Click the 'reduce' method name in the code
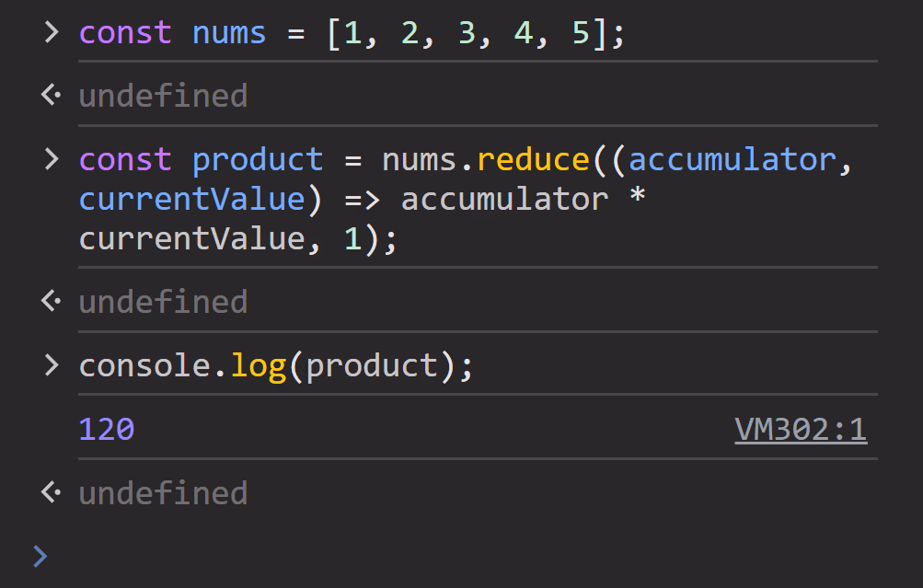The image size is (923, 588). (534, 159)
